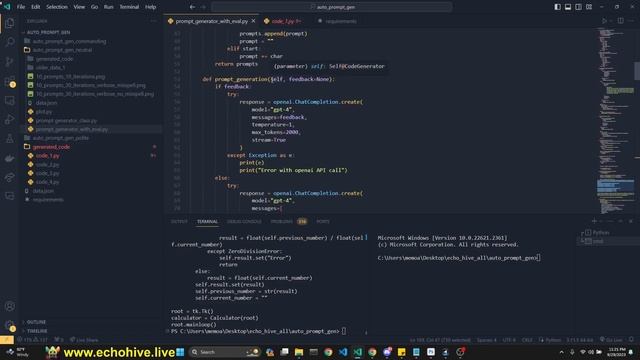Collapse the red generated_code folder

tap(47, 147)
